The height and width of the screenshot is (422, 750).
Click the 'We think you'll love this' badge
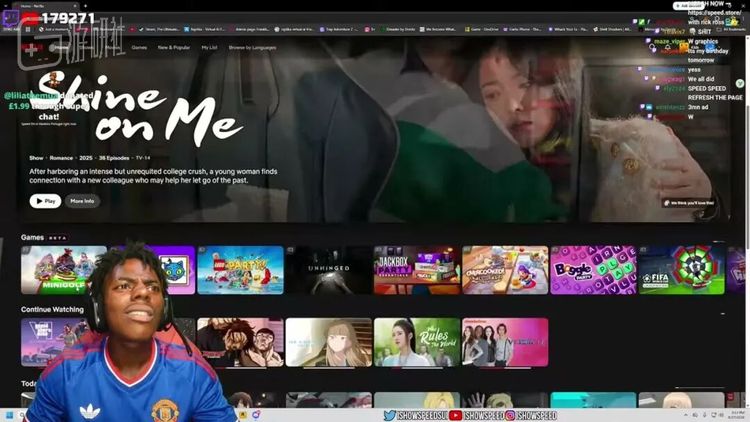click(x=689, y=203)
